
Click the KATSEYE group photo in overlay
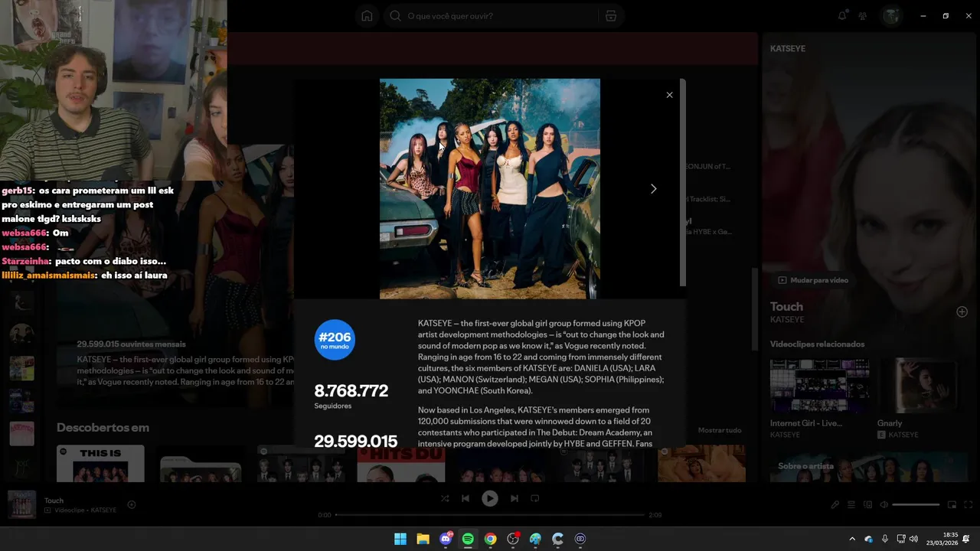(490, 188)
